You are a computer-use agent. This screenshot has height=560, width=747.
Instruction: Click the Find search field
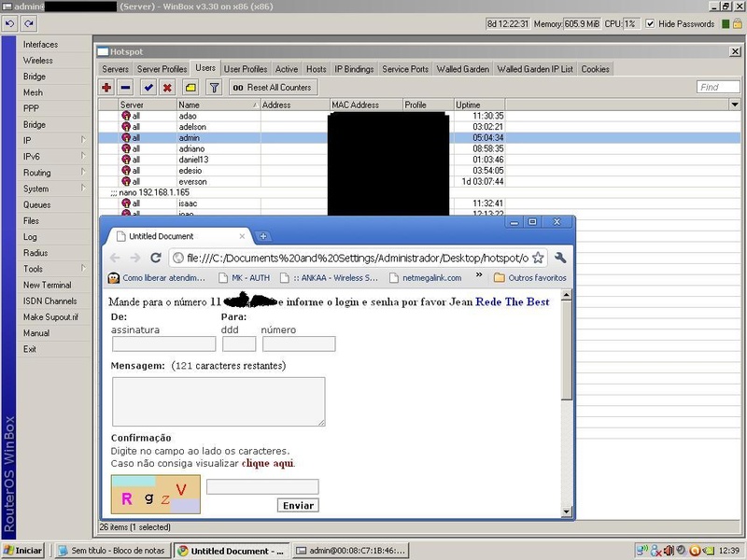pyautogui.click(x=718, y=87)
